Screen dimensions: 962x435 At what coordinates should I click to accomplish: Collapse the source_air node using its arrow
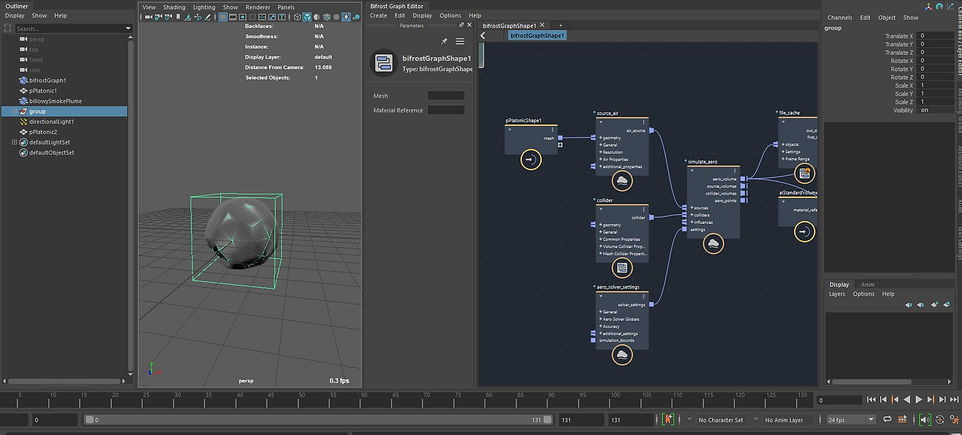599,120
